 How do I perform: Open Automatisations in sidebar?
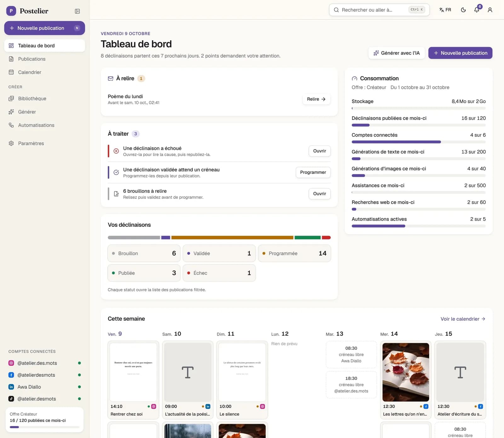pos(44,125)
